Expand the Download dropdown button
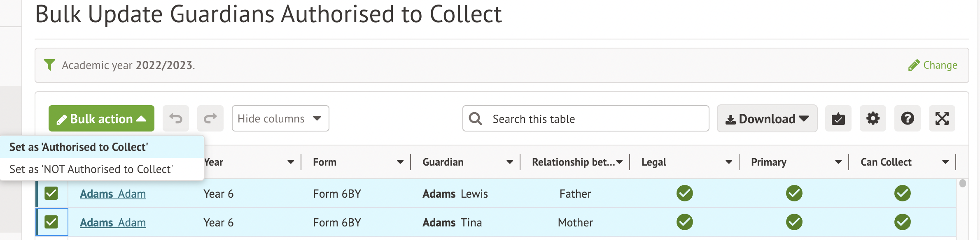This screenshot has height=240, width=980. [x=767, y=119]
